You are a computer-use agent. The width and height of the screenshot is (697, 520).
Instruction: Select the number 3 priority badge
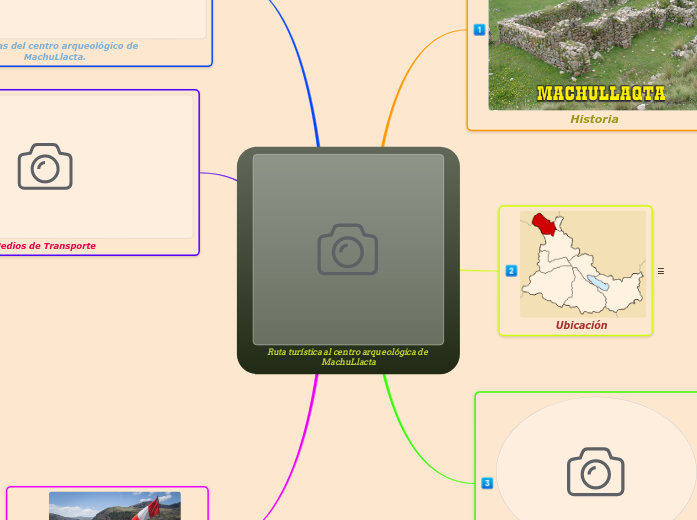(x=487, y=483)
